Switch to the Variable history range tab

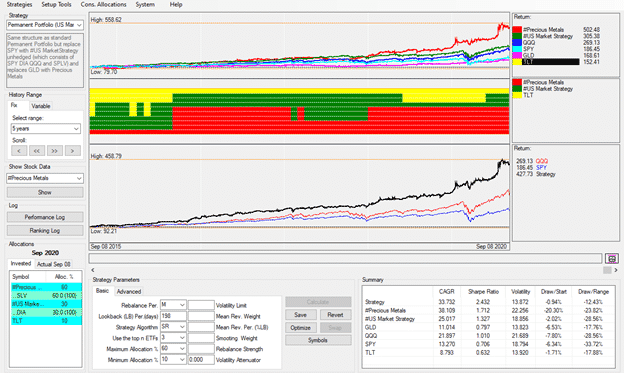41,106
